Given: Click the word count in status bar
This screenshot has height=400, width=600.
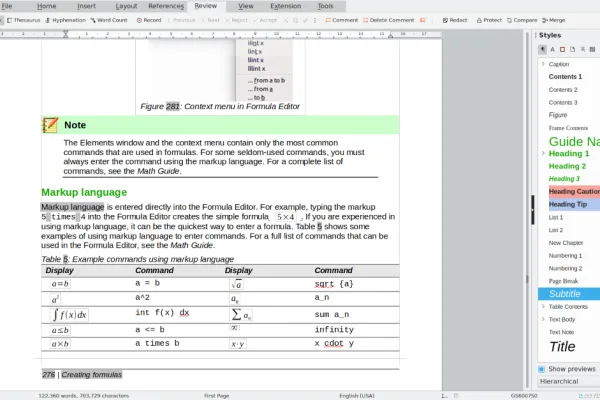Looking at the screenshot, I should [x=83, y=396].
